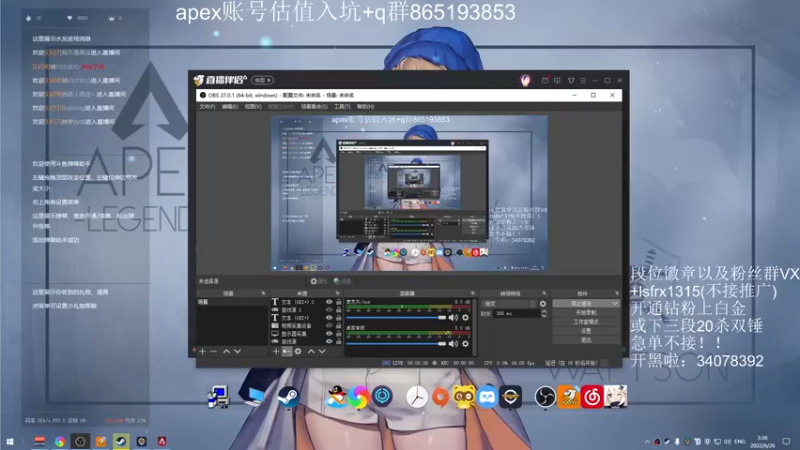Viewport: 800px width, 450px height.
Task: Toggle lock on bottom game capture source
Action: tap(338, 341)
